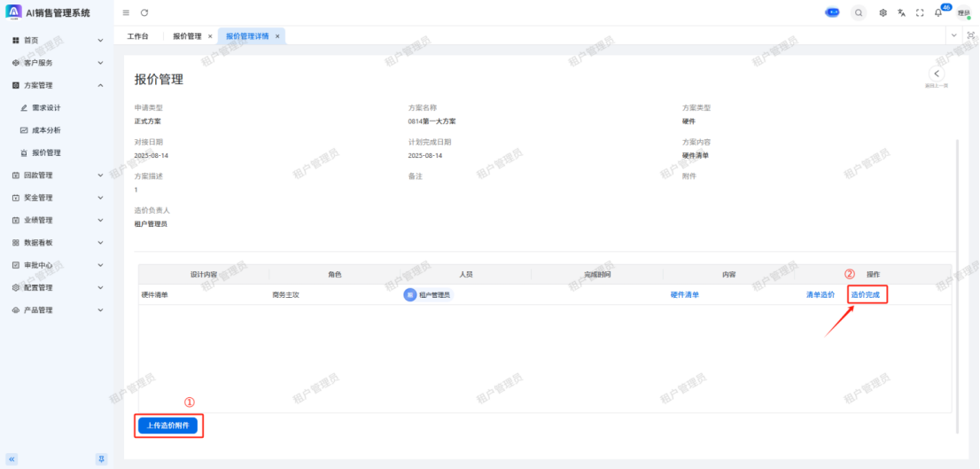Click the 选价完成 link
Image resolution: width=980 pixels, height=469 pixels.
coord(866,294)
